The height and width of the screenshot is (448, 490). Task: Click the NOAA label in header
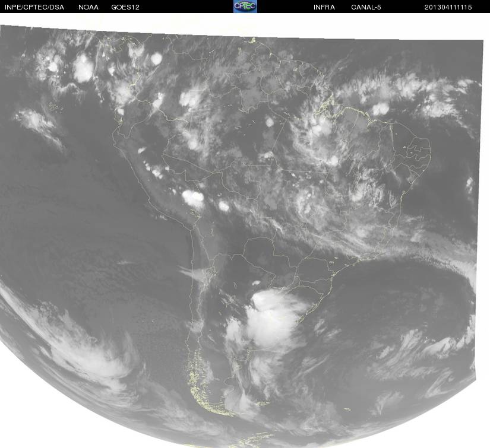point(88,7)
